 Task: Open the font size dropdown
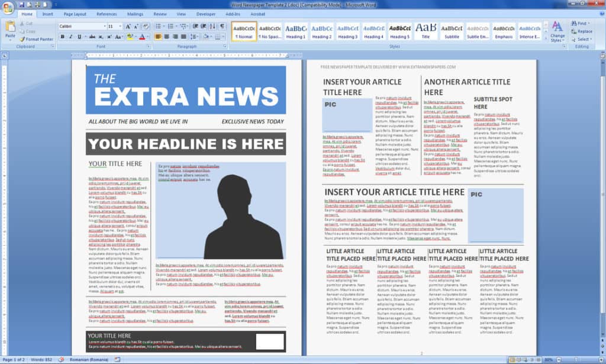coord(120,26)
